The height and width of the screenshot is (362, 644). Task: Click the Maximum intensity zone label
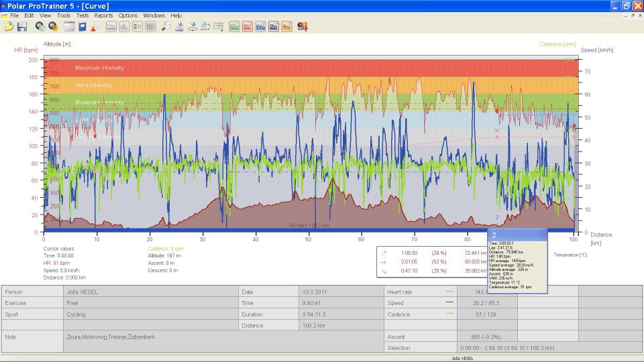coord(100,68)
